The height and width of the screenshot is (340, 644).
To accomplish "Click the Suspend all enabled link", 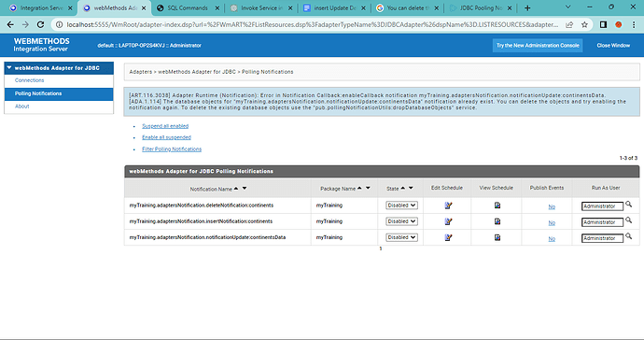I will pos(165,126).
